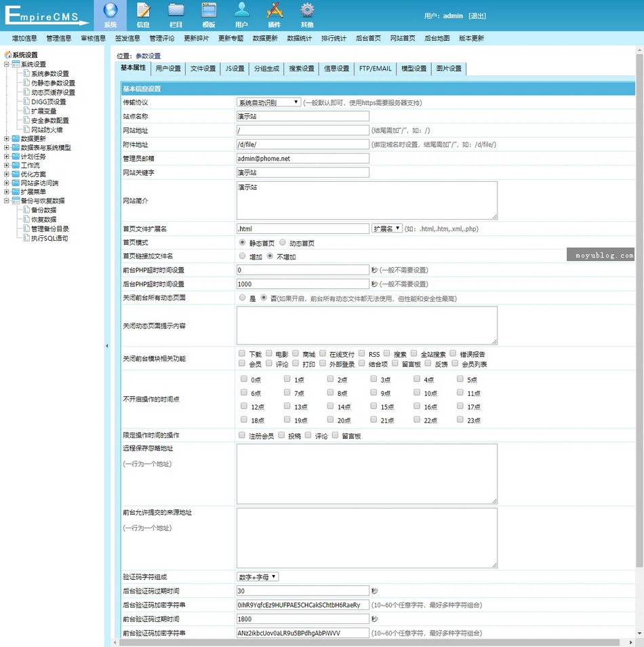Click the 站点名称 input field
644x647 pixels.
coord(303,117)
